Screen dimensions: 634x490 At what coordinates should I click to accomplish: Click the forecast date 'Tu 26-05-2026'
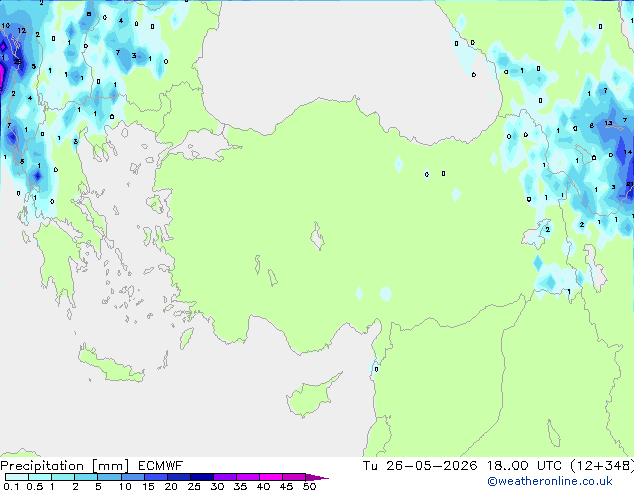[x=420, y=466]
